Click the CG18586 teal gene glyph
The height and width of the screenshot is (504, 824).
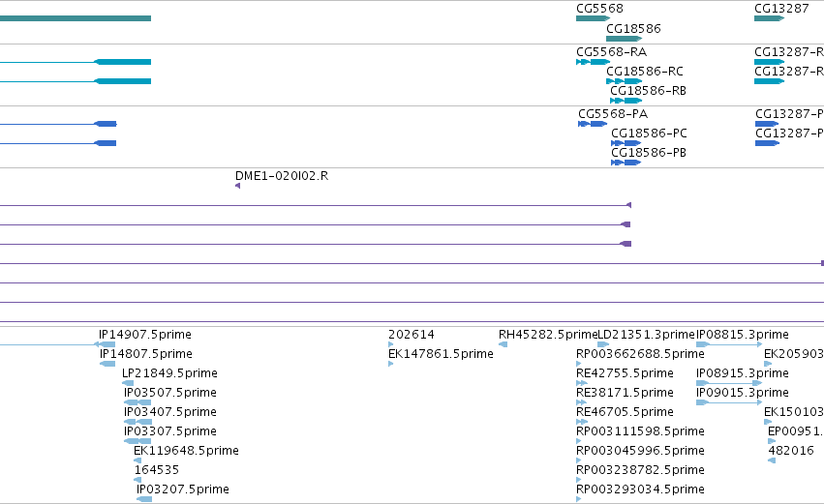click(624, 39)
